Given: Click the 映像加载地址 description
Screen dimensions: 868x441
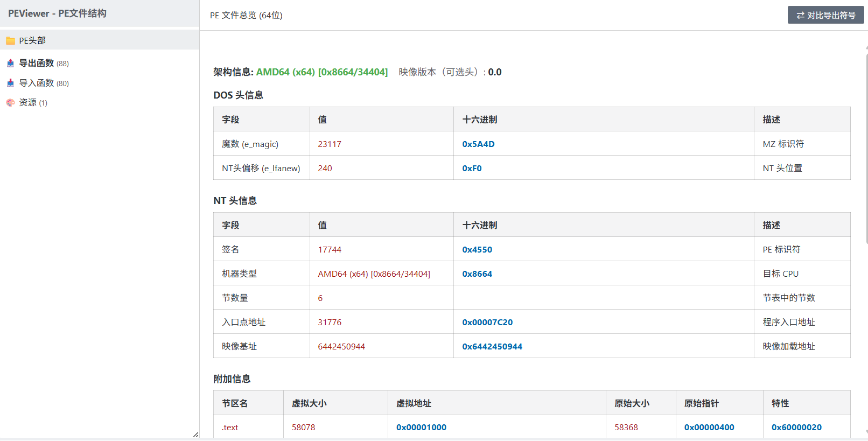Looking at the screenshot, I should coord(789,346).
